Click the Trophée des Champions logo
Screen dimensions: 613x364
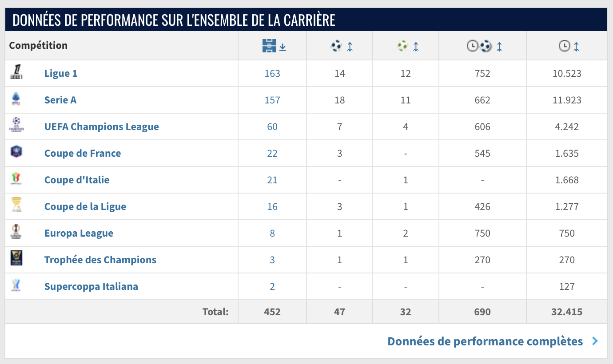click(x=16, y=258)
